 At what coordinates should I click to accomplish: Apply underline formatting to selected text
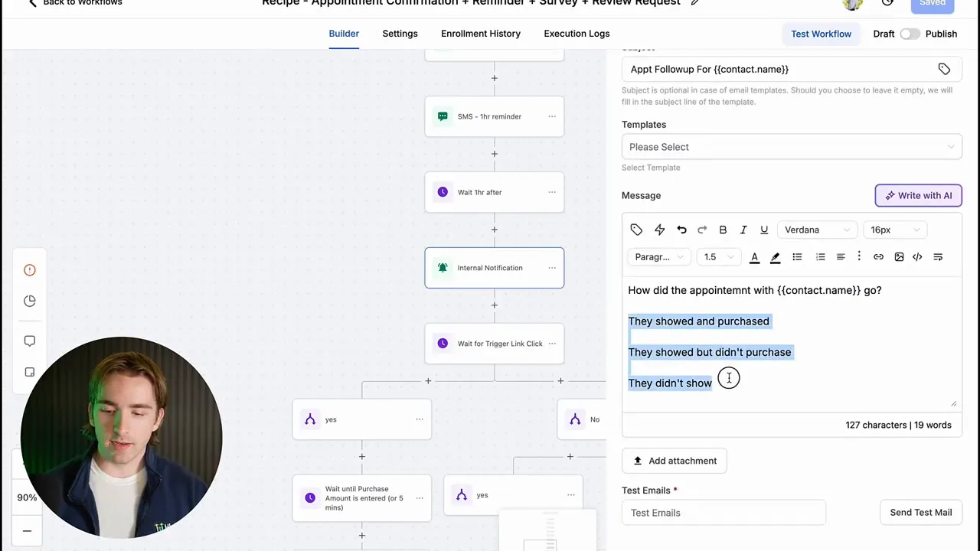[x=763, y=230]
